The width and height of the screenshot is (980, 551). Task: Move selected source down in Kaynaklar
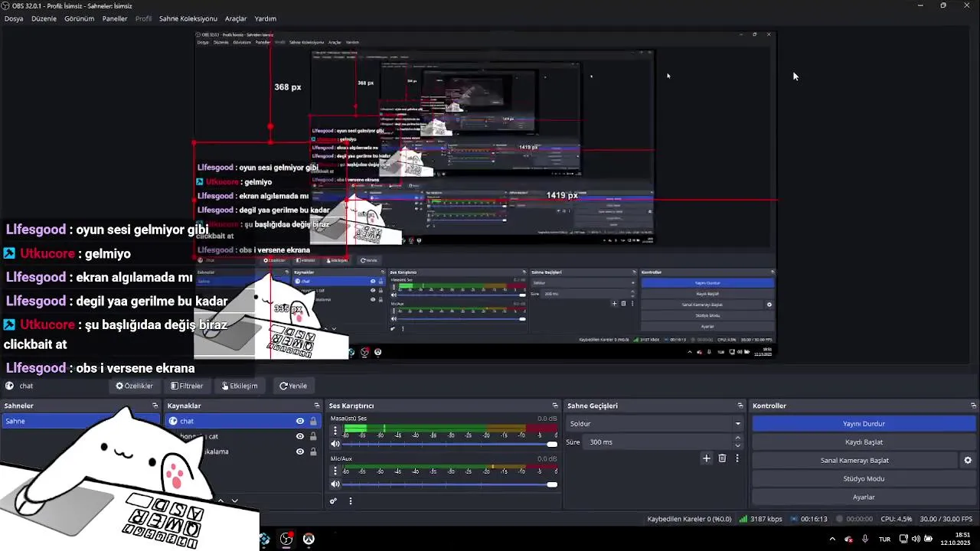[x=234, y=500]
